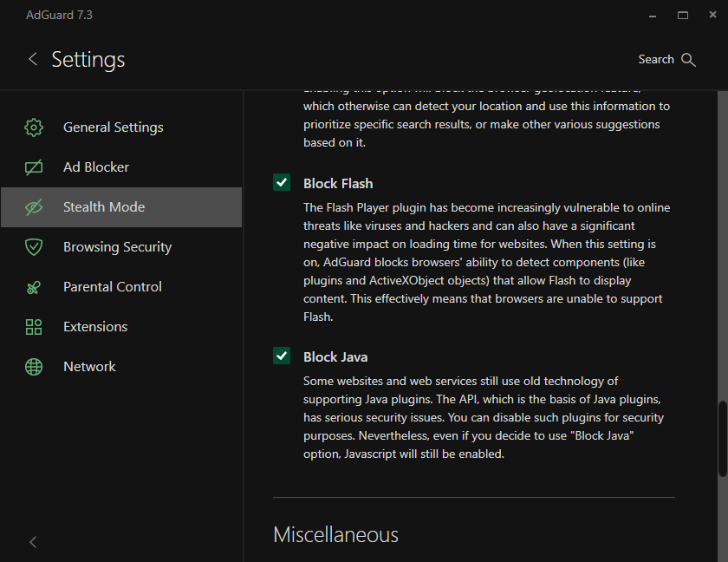The image size is (728, 562).
Task: Click the Ad Blocker crossed-rectangle icon
Action: tap(34, 167)
